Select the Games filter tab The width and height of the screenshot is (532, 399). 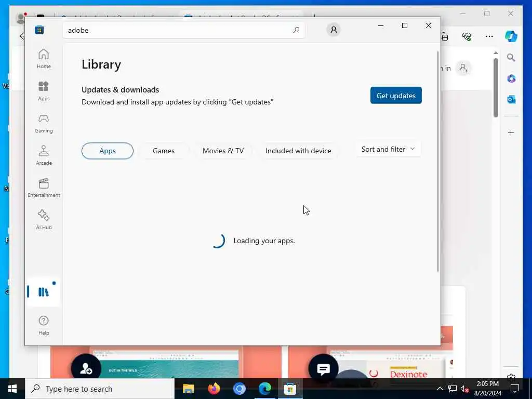[x=164, y=151]
